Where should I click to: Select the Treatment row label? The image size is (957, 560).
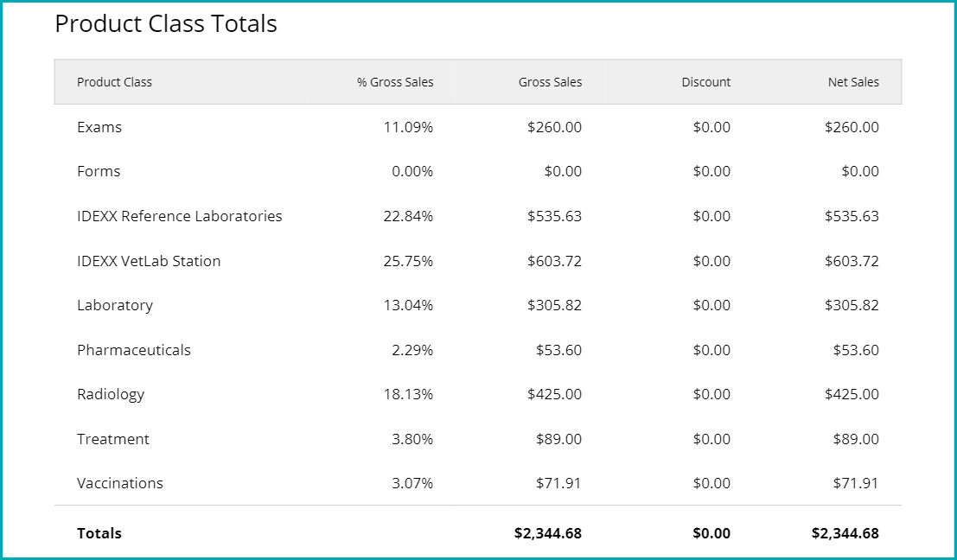[x=113, y=439]
